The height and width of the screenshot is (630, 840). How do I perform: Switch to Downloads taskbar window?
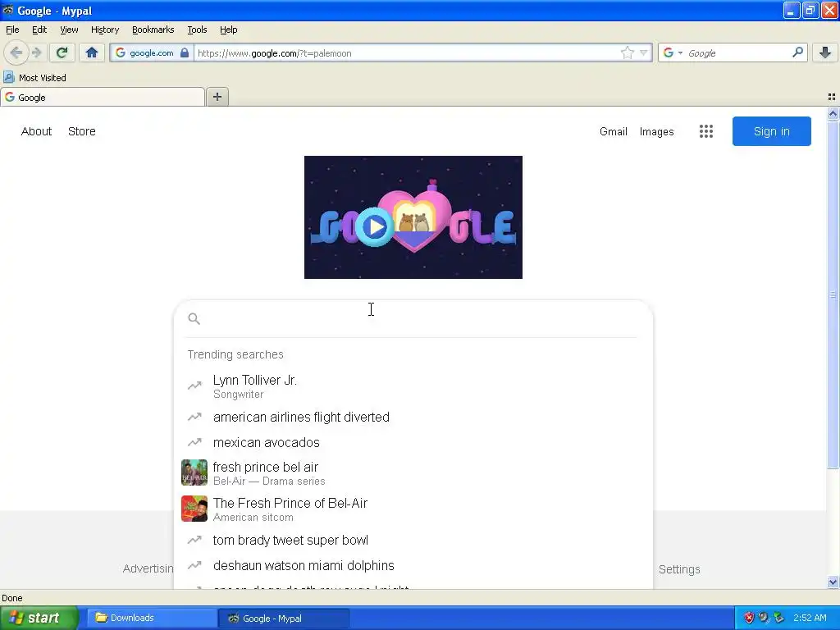click(151, 618)
